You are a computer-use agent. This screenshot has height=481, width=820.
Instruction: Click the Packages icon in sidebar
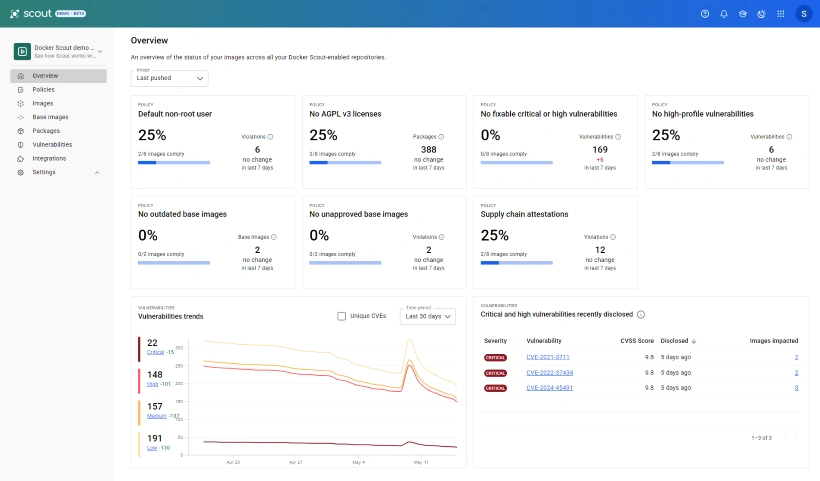tap(21, 131)
